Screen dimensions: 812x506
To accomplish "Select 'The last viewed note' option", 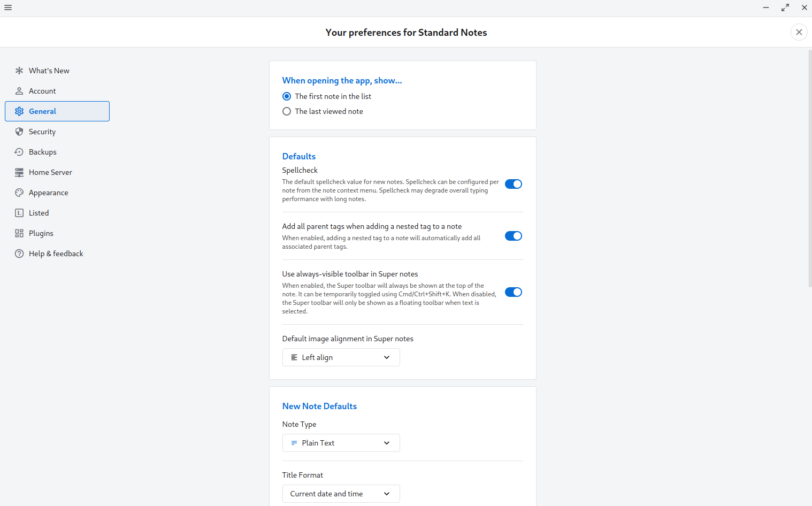I will coord(287,111).
